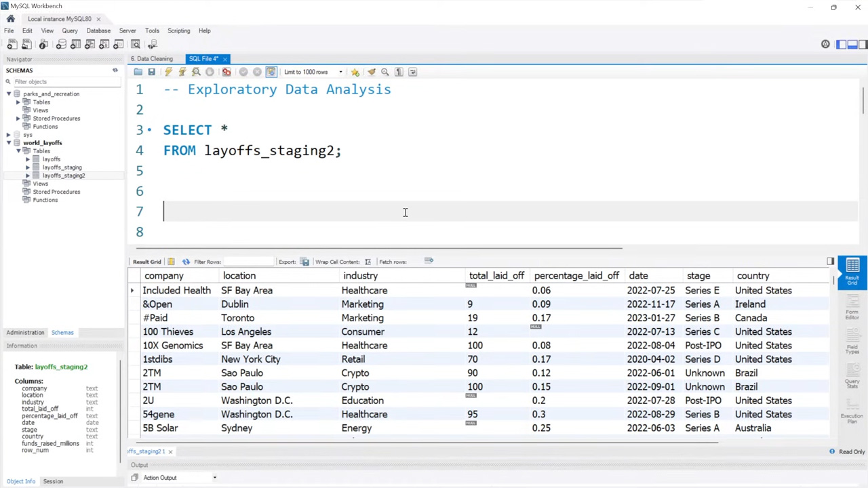Open Limit to 1000 rows dropdown
Viewport: 868px width, 488px height.
340,72
